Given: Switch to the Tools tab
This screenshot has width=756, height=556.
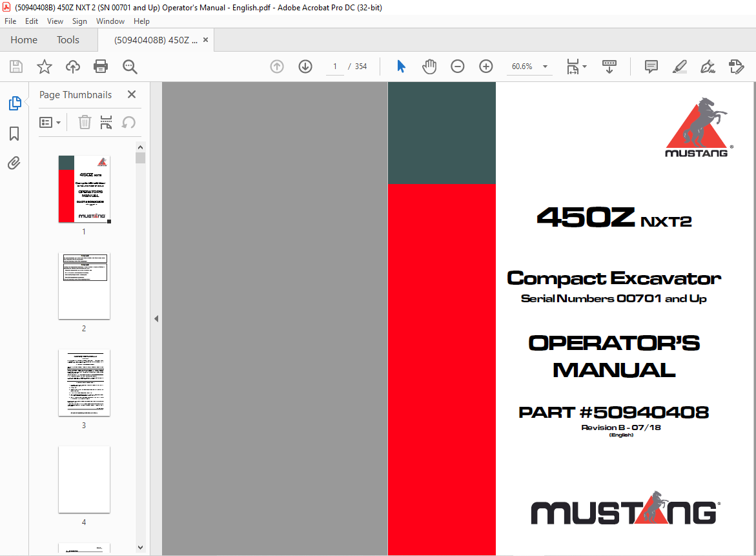Looking at the screenshot, I should 68,40.
